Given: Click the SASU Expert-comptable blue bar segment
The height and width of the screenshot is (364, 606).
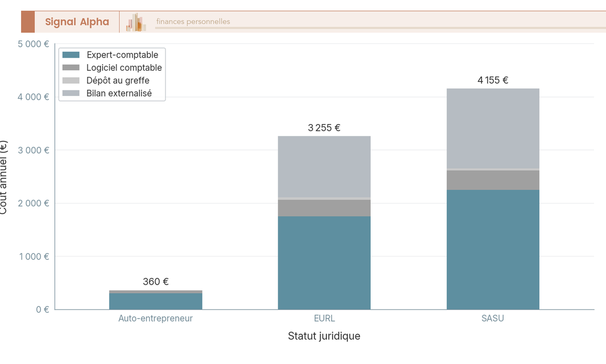Looking at the screenshot, I should click(493, 250).
